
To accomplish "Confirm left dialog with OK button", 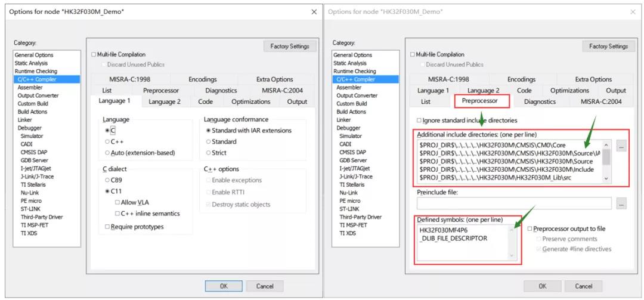I will point(224,286).
